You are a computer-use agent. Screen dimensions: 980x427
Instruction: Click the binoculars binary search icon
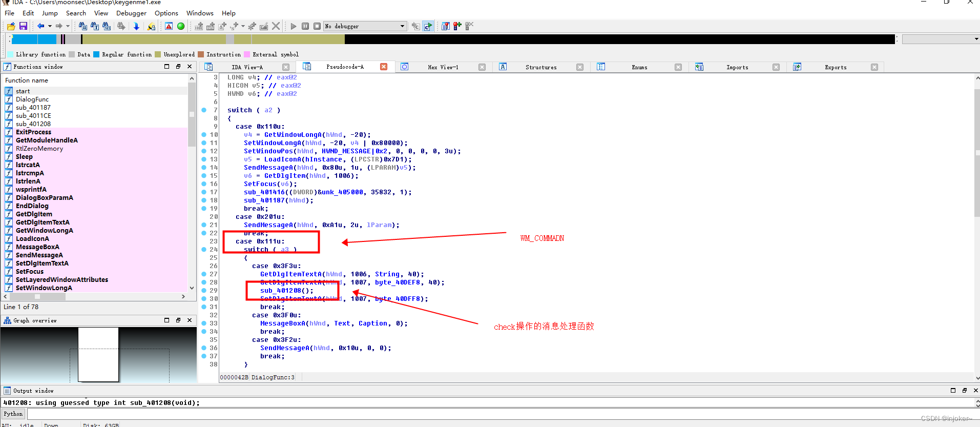pos(107,26)
